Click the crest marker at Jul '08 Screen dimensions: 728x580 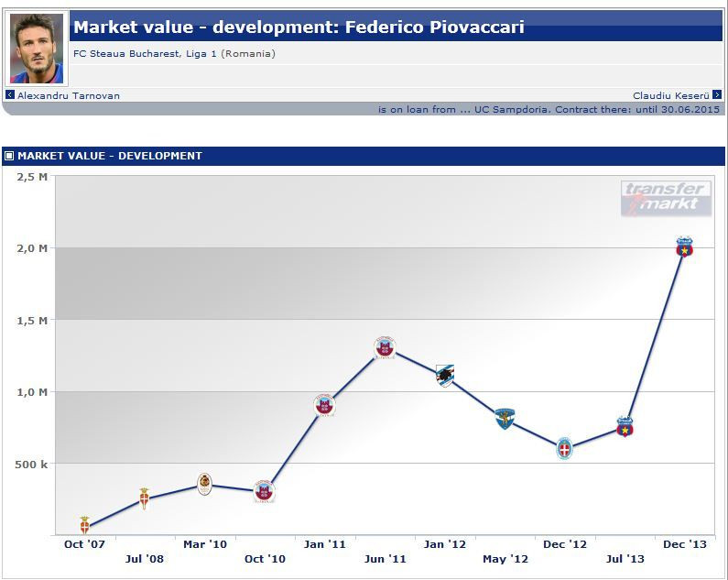tap(145, 498)
